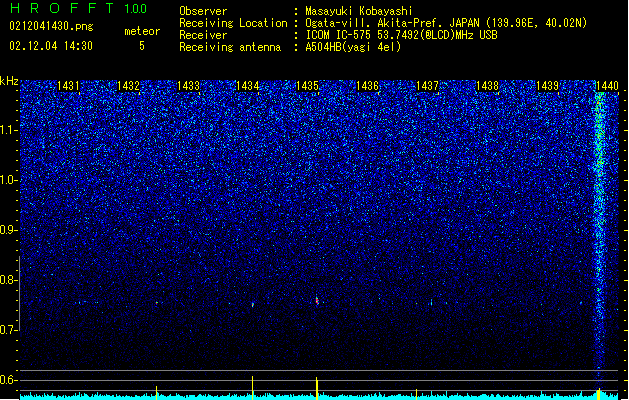Select the ICOM IC-575 receiver description
The image size is (629, 400).
(401, 35)
